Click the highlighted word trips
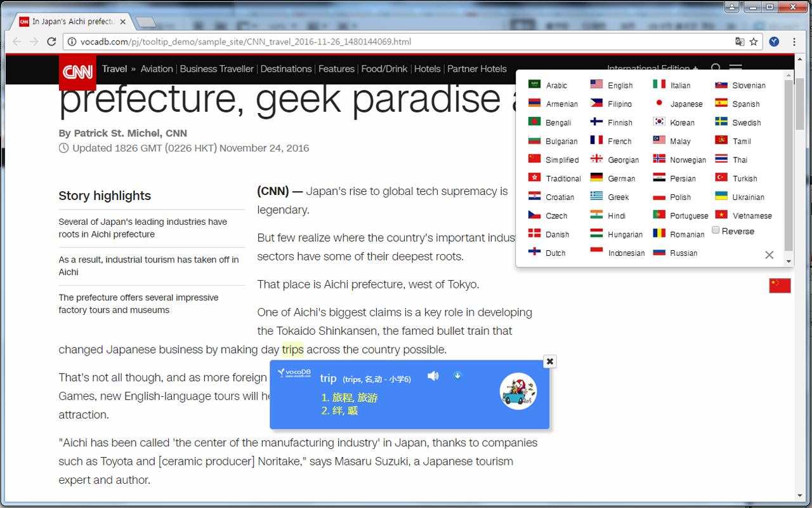This screenshot has height=508, width=812. (293, 349)
